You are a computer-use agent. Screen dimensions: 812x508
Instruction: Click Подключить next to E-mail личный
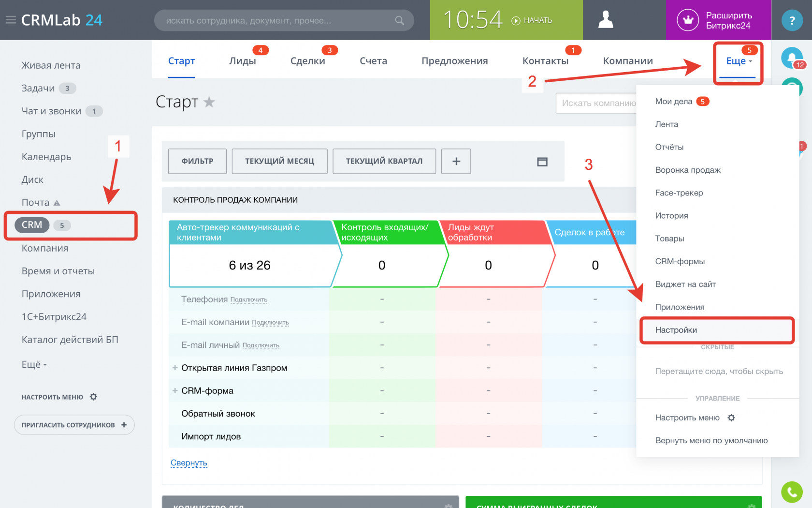[x=261, y=345]
